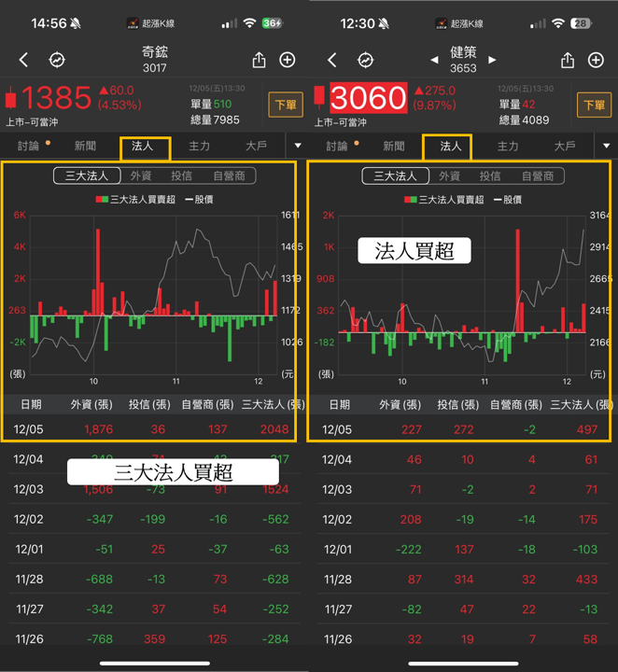The height and width of the screenshot is (672, 618).
Task: Tap back arrow on 健策 3653 screen
Action: (x=332, y=60)
